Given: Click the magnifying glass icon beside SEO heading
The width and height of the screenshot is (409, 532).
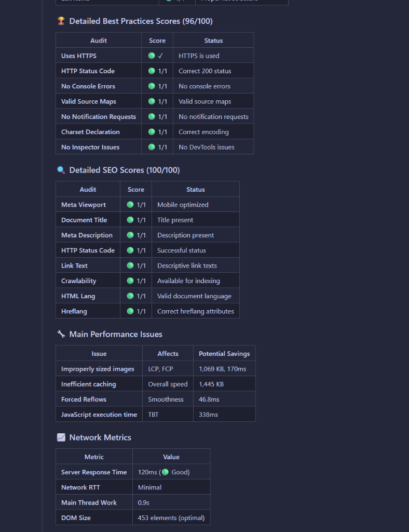Looking at the screenshot, I should pos(61,170).
